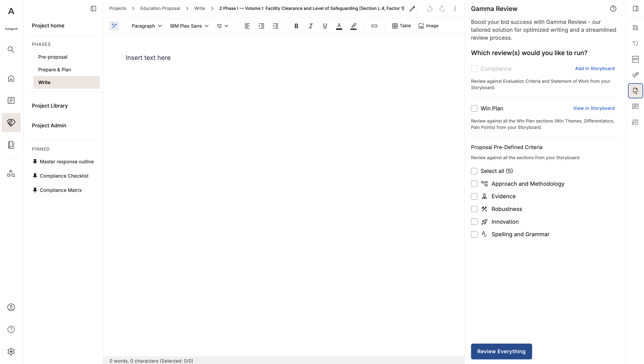Image resolution: width=644 pixels, height=364 pixels.
Task: Tick the Select all (5) checkbox
Action: pyautogui.click(x=474, y=171)
